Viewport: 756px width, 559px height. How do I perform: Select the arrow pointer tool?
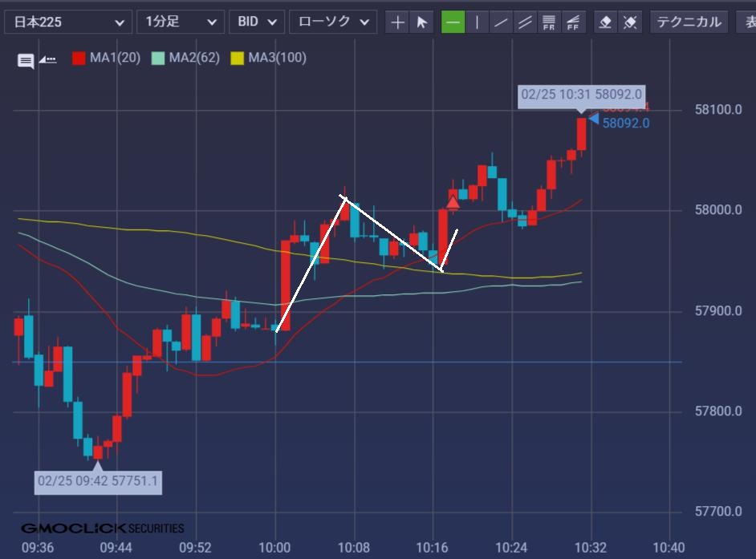421,22
